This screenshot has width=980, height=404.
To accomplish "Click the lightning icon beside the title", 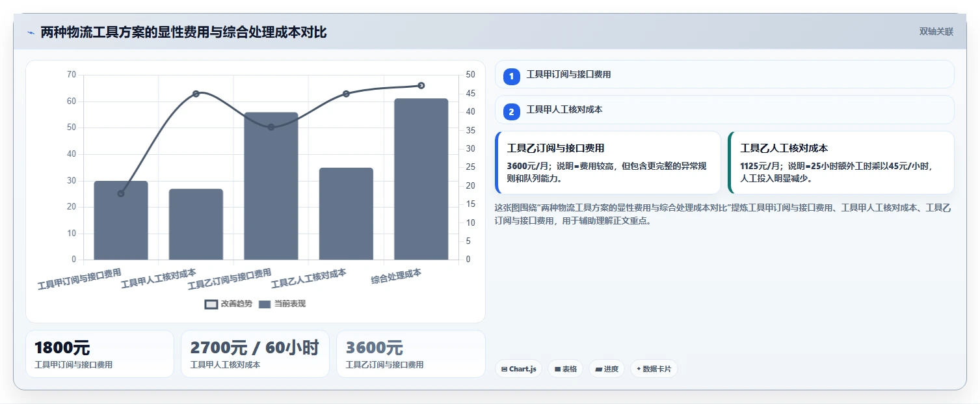I will 31,33.
